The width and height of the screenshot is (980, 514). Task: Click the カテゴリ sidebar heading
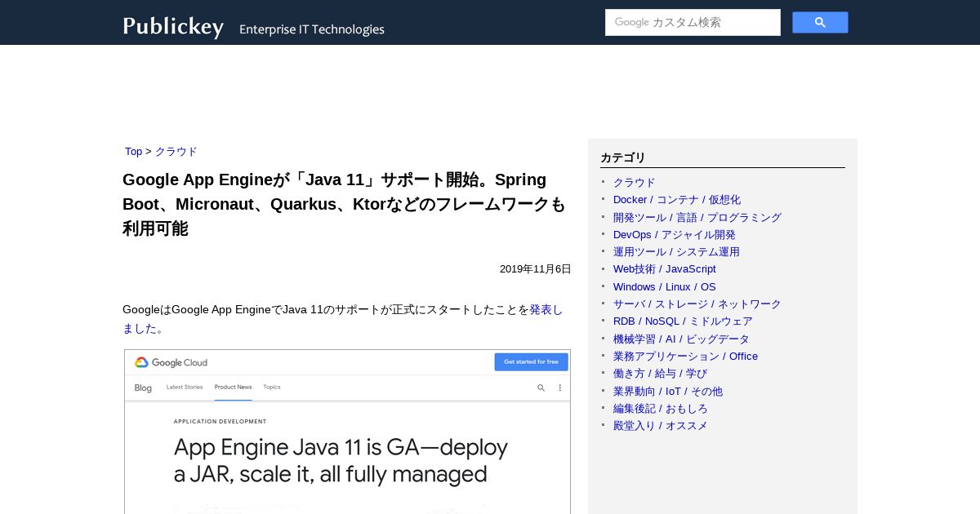tap(623, 157)
